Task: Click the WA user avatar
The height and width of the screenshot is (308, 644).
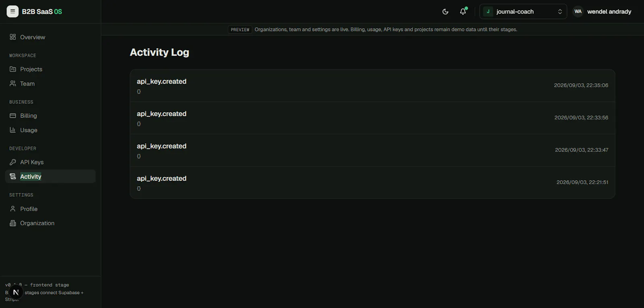Action: point(578,12)
